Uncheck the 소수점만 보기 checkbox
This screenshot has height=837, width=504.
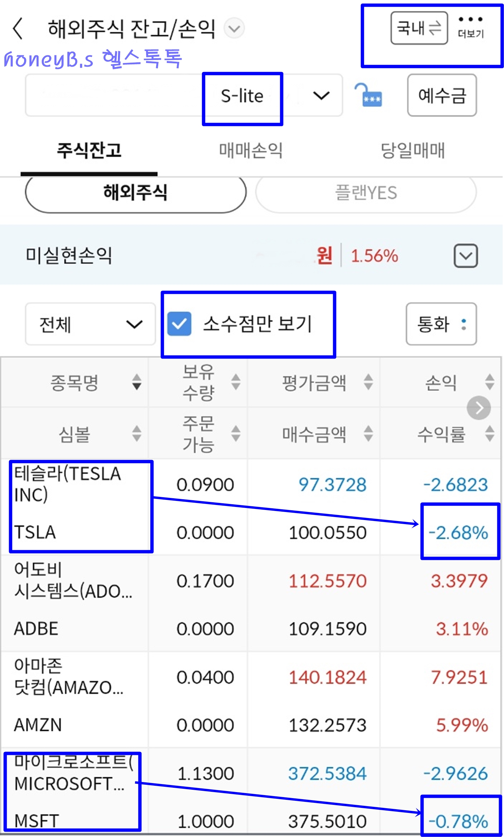(179, 324)
